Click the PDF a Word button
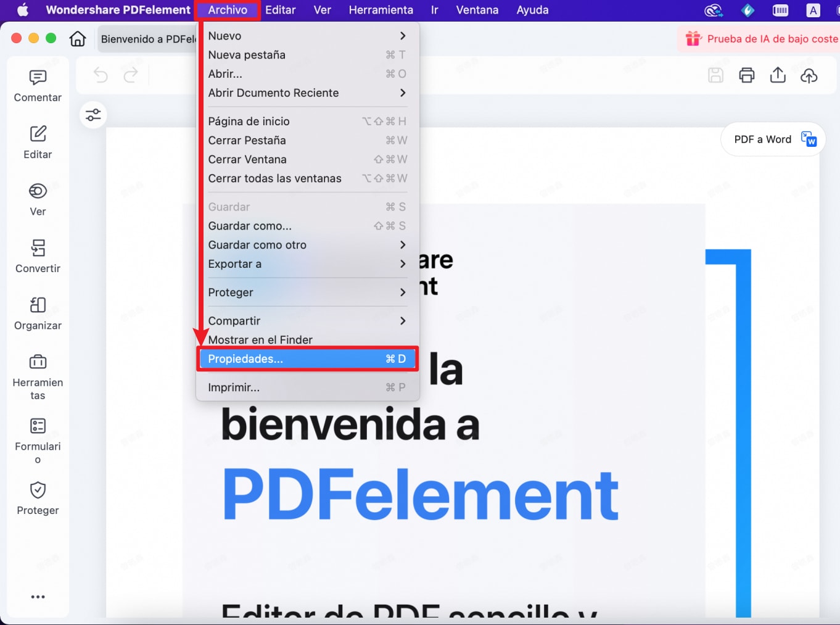This screenshot has height=625, width=840. pyautogui.click(x=772, y=139)
